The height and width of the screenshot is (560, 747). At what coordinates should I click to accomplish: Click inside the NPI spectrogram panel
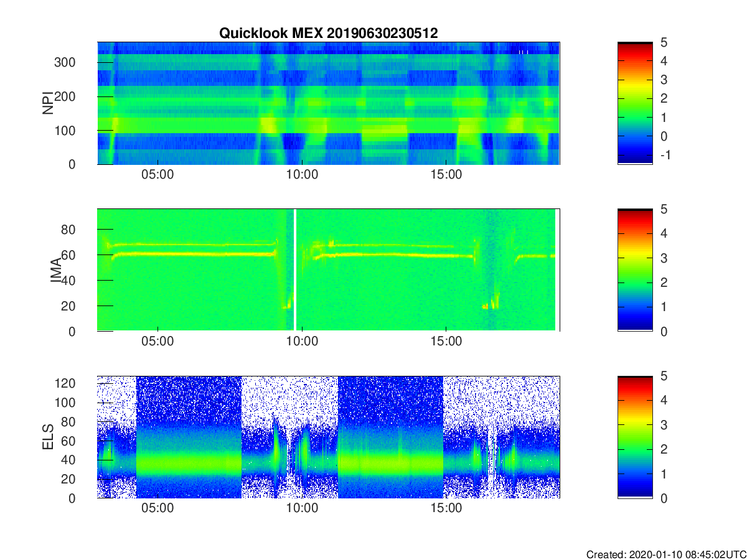[328, 103]
